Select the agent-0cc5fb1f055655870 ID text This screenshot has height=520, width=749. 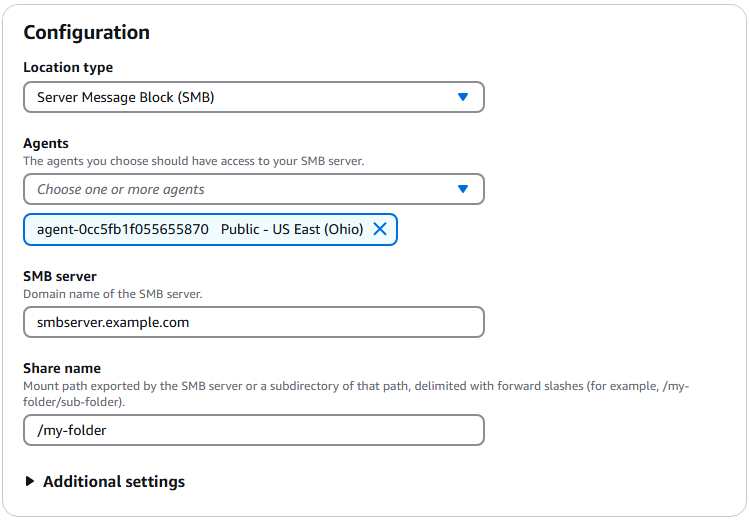(123, 229)
